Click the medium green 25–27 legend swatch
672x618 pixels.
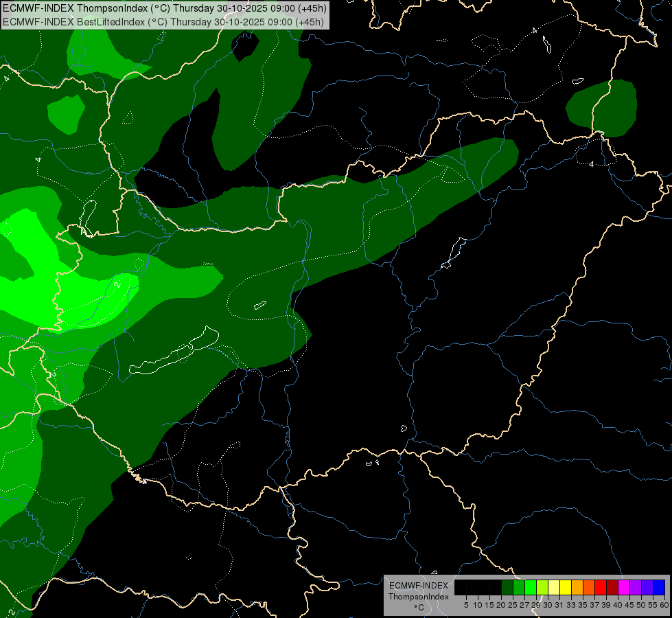(x=519, y=587)
